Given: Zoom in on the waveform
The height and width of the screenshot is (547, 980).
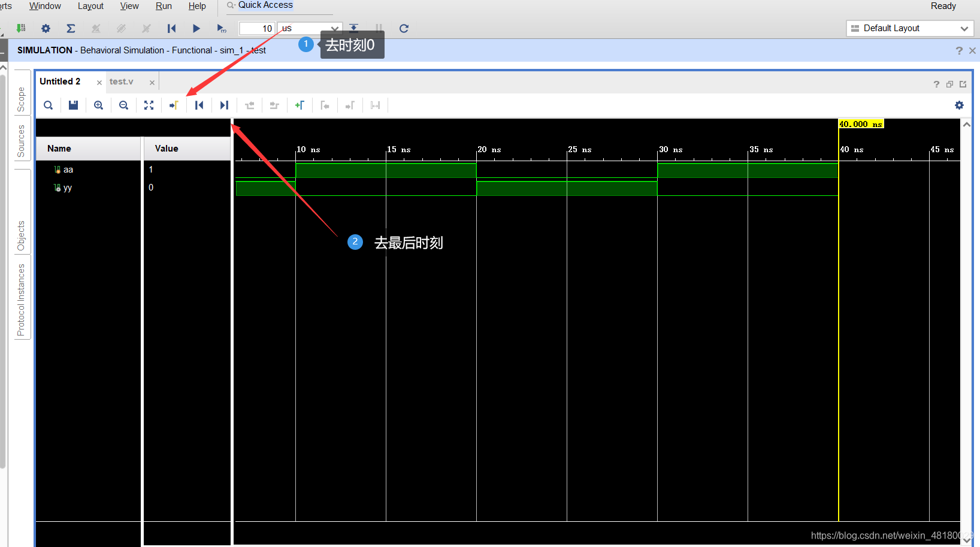Looking at the screenshot, I should [x=99, y=105].
